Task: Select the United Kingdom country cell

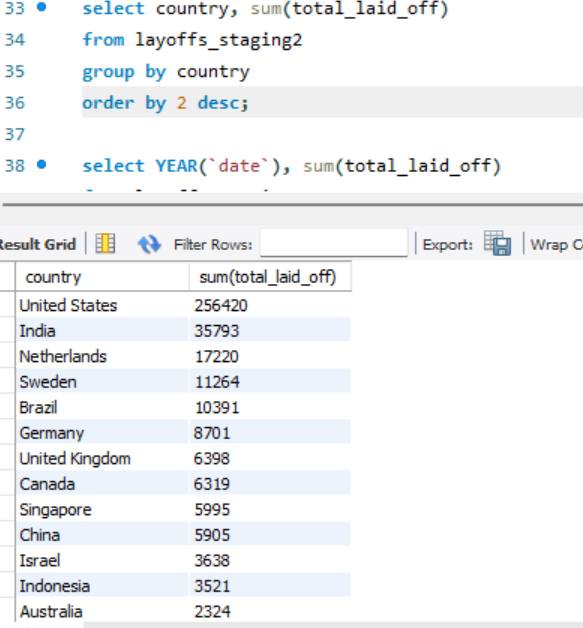Action: pyautogui.click(x=102, y=459)
